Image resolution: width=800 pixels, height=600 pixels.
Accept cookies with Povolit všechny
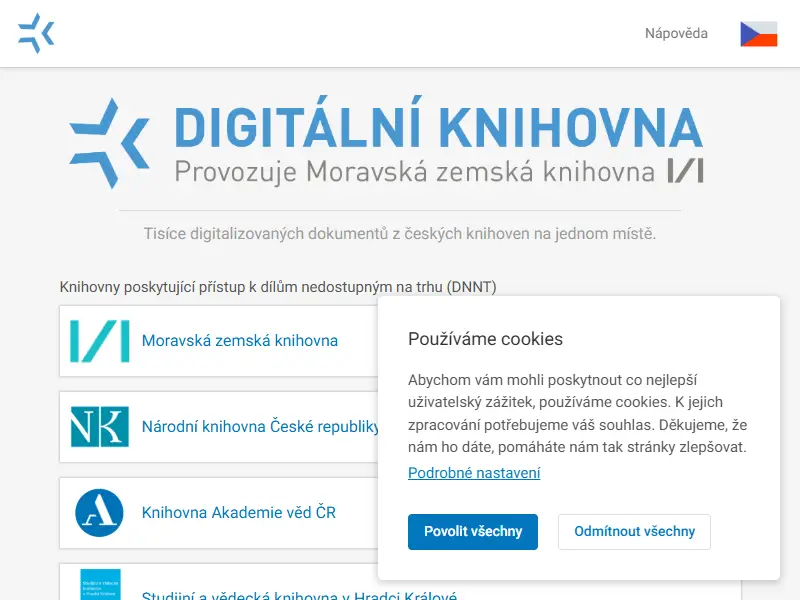473,532
